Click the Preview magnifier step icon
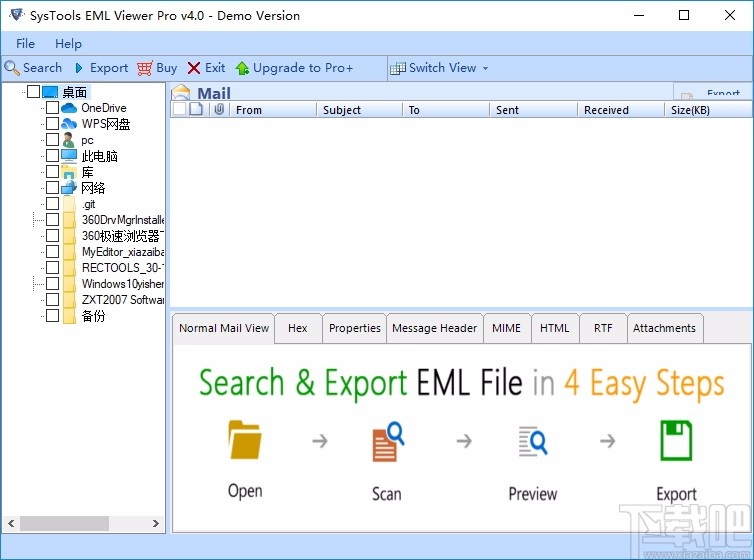The width and height of the screenshot is (754, 560). [533, 441]
